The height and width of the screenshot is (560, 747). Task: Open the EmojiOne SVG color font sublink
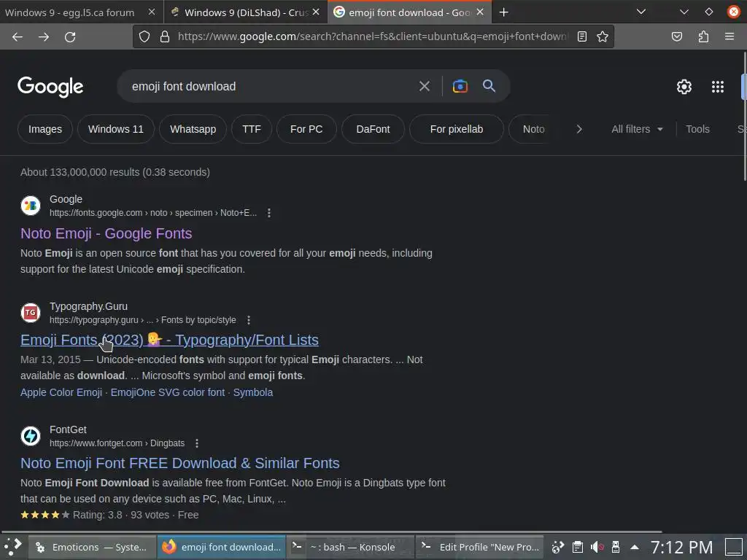click(168, 392)
